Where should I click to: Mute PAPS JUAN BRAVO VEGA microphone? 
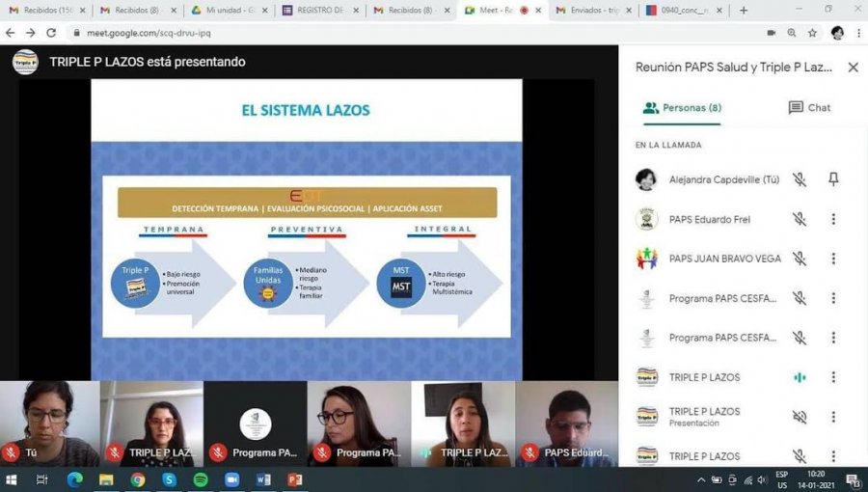pyautogui.click(x=799, y=259)
